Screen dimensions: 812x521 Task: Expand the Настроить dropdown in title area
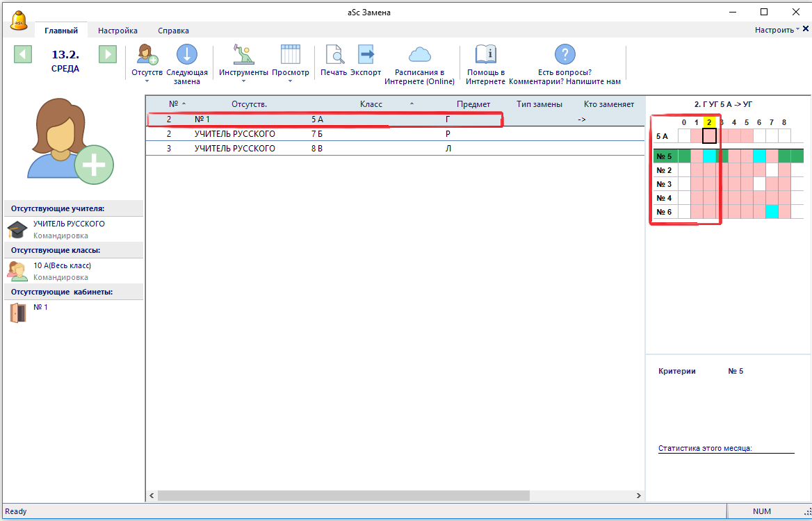pos(777,30)
